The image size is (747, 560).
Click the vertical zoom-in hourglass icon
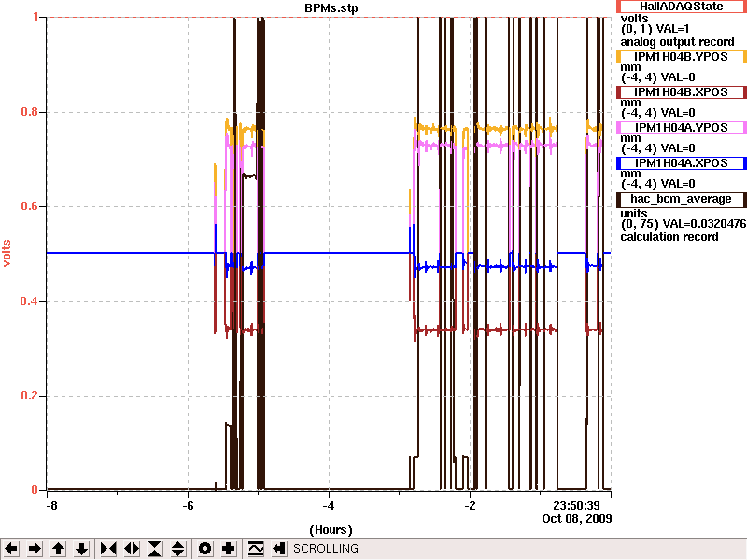coord(155,549)
